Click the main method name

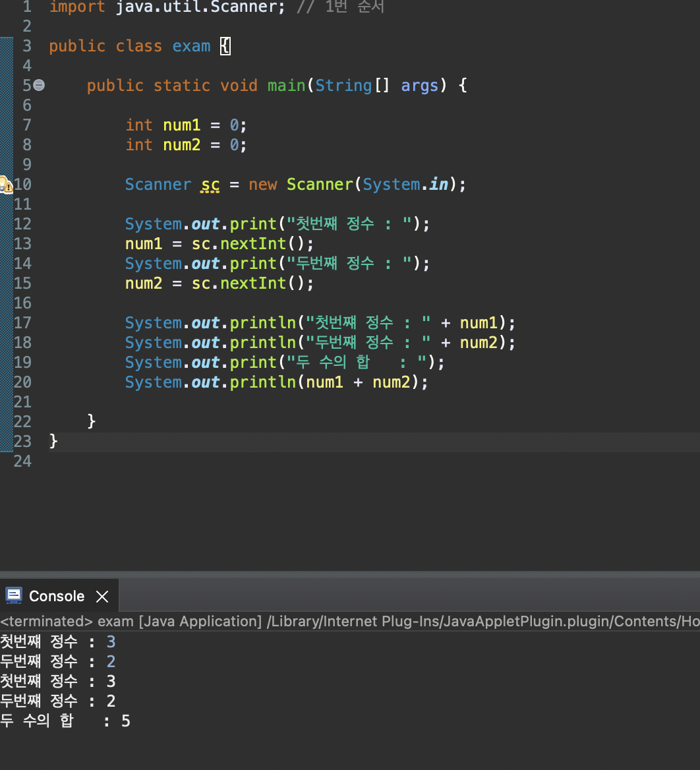[286, 86]
